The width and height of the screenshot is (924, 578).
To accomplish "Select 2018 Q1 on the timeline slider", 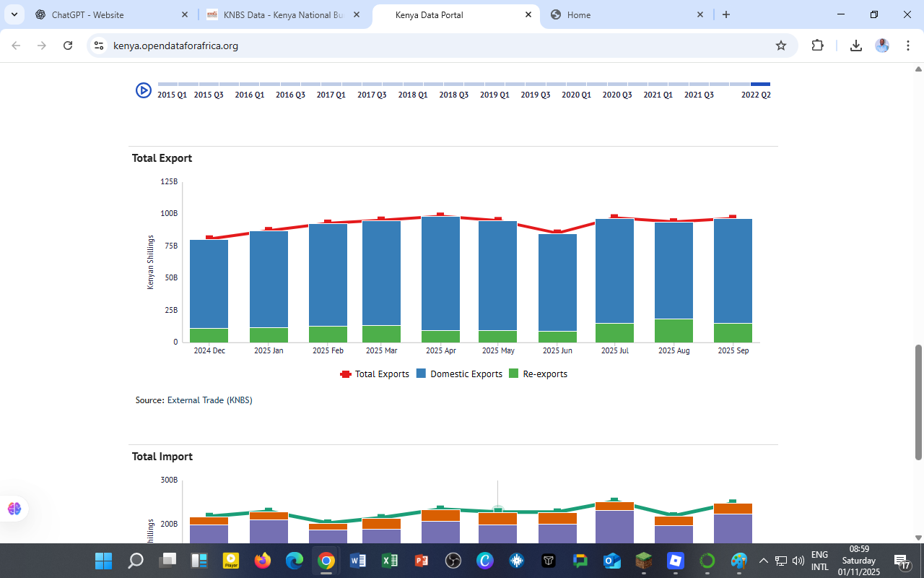I will coord(412,83).
